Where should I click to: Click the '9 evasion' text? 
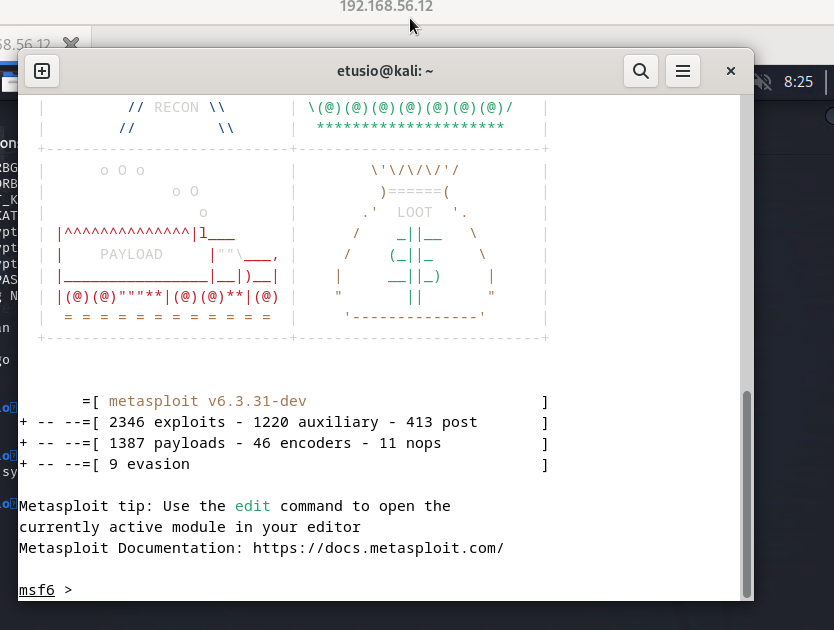click(x=149, y=464)
